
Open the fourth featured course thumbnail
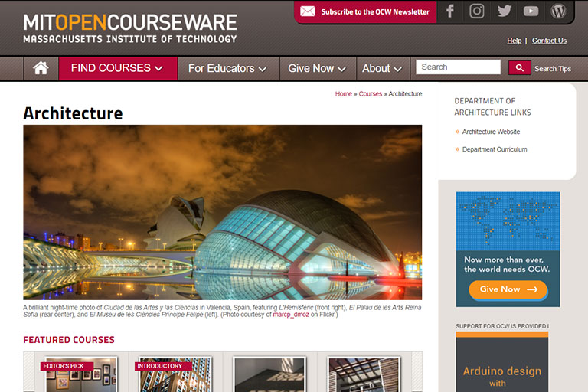click(x=364, y=374)
